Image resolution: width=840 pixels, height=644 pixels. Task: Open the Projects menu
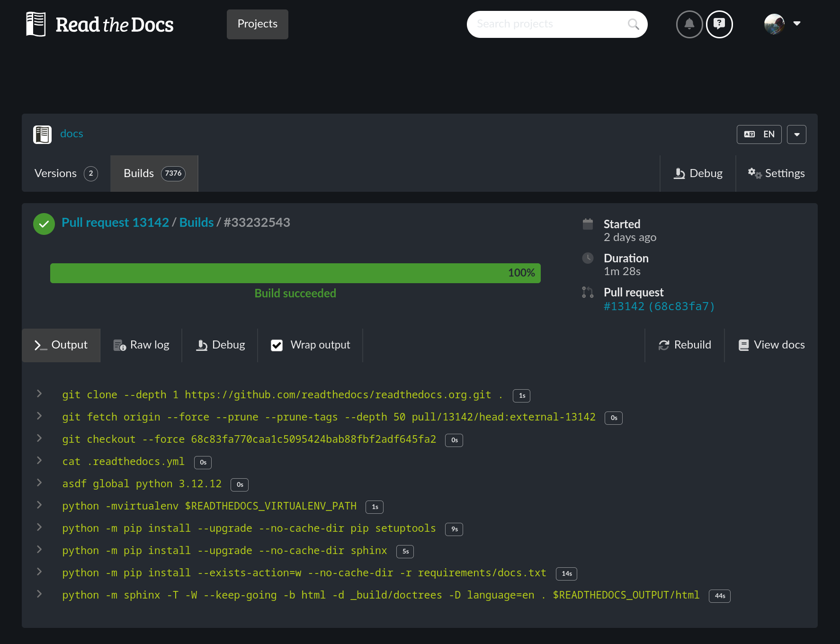coord(258,24)
